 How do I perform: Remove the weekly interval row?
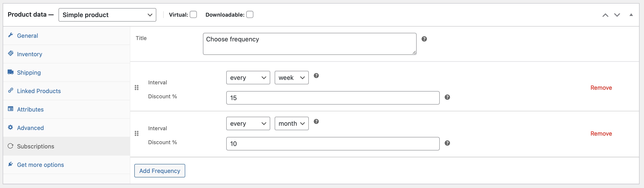pyautogui.click(x=601, y=88)
